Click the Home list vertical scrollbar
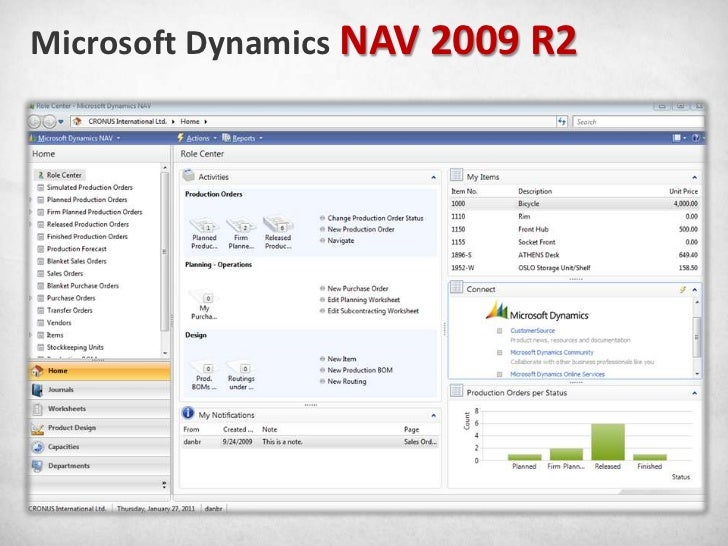The height and width of the screenshot is (546, 728). [164, 251]
